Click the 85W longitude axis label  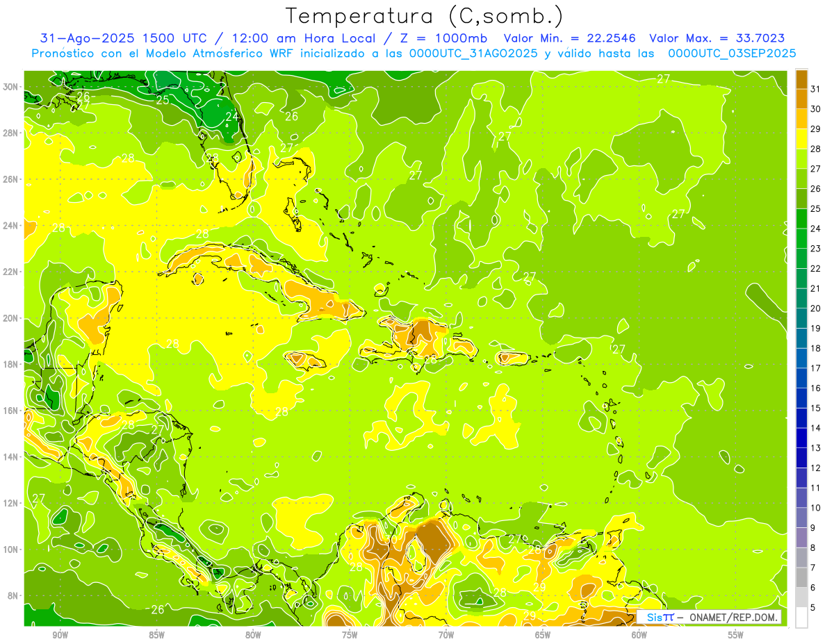[x=156, y=635]
